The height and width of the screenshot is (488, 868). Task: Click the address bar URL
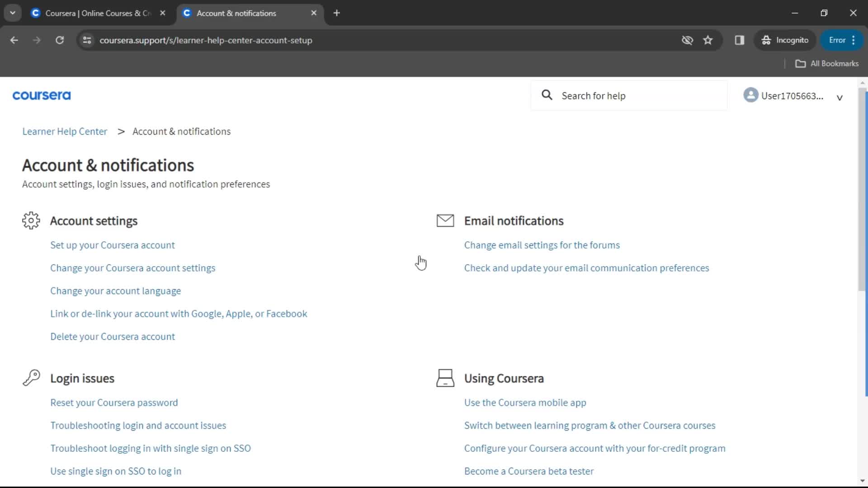pyautogui.click(x=206, y=40)
